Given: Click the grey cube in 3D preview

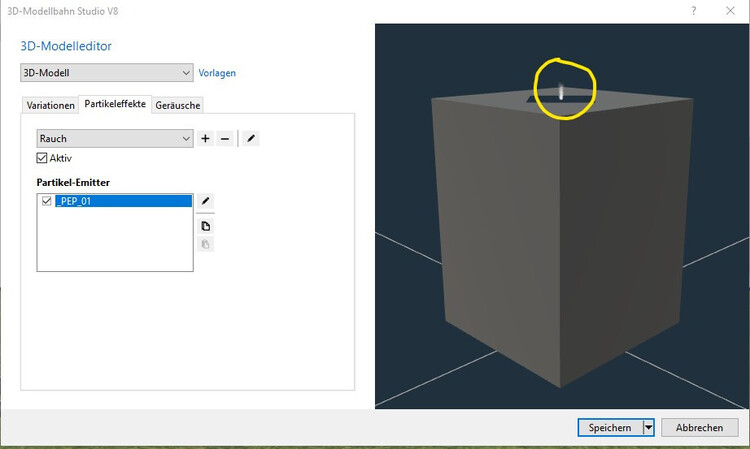Looking at the screenshot, I should [562, 239].
